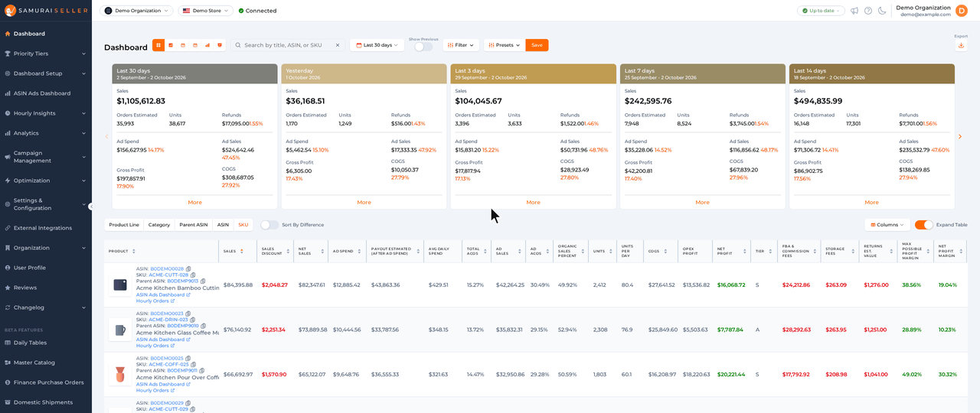The image size is (980, 413).
Task: Copy SKU ACME-COFF-025 with copy icon
Action: (193, 364)
